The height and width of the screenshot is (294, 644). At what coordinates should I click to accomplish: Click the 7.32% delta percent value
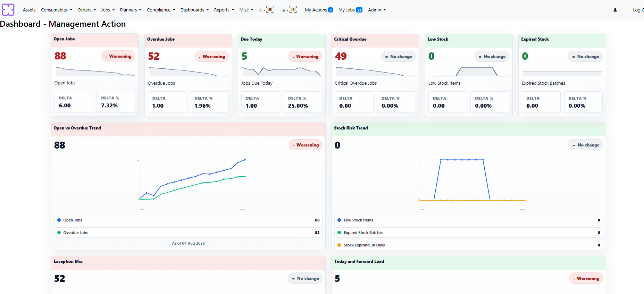[109, 106]
